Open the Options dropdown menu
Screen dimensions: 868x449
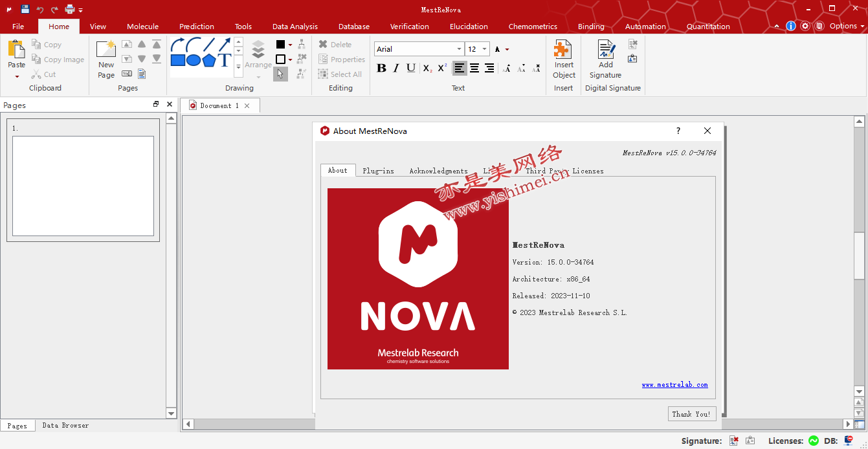pyautogui.click(x=847, y=26)
